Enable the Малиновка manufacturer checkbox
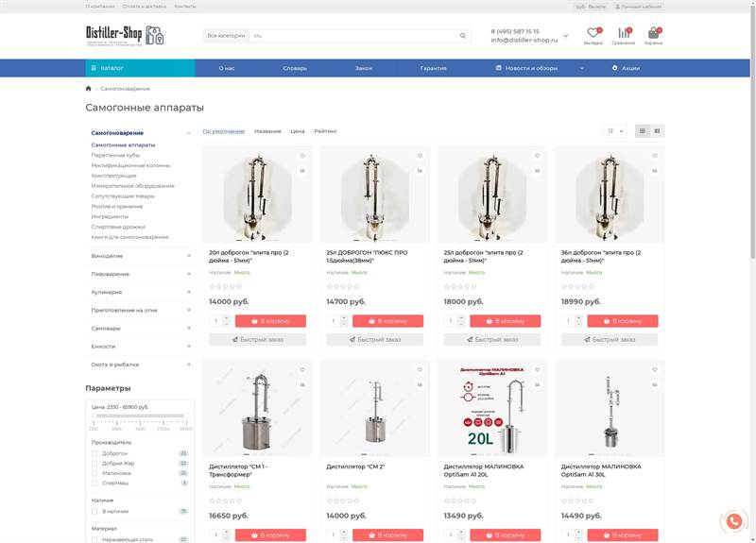 94,473
